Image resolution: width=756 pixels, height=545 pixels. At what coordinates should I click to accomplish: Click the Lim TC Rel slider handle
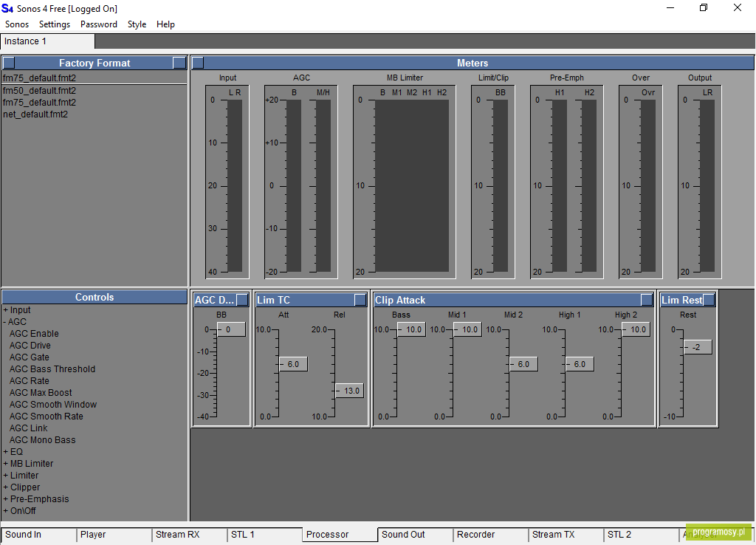click(x=349, y=391)
